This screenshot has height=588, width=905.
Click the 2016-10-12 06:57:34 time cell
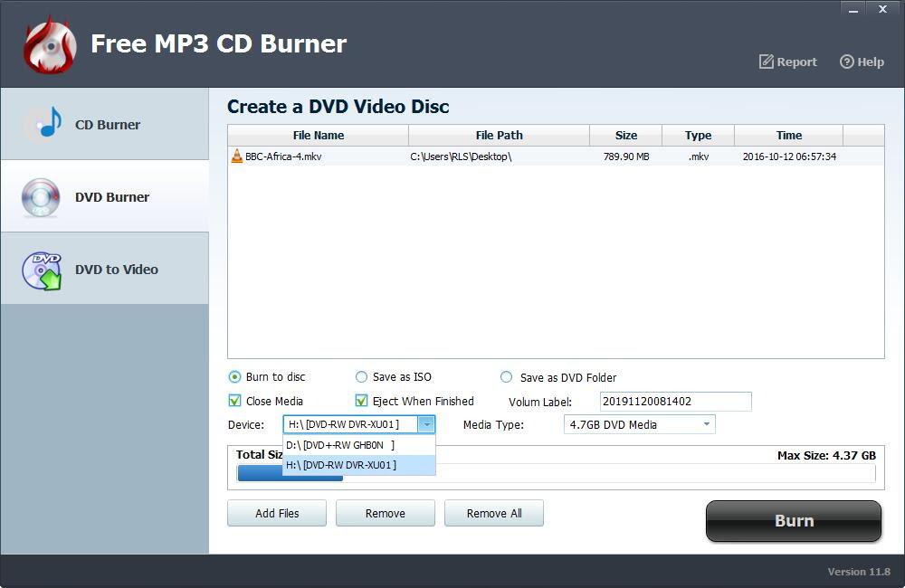pos(789,156)
